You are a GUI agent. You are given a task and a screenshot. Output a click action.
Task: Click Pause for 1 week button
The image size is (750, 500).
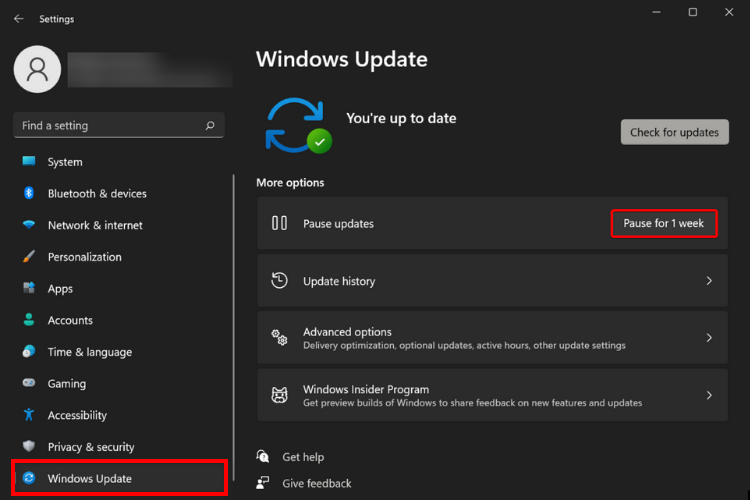(x=664, y=223)
